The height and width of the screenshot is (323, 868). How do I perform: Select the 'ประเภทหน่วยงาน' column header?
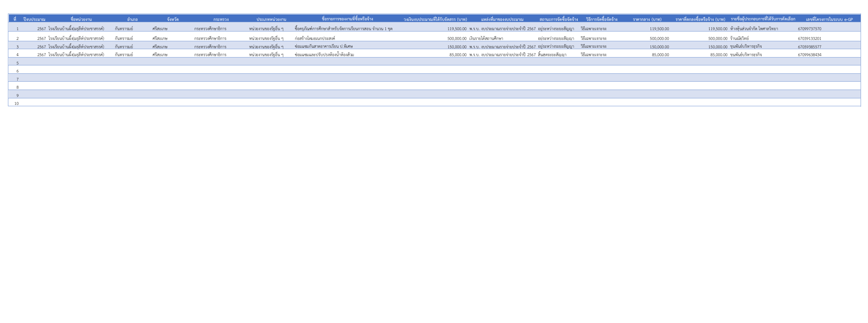(271, 19)
